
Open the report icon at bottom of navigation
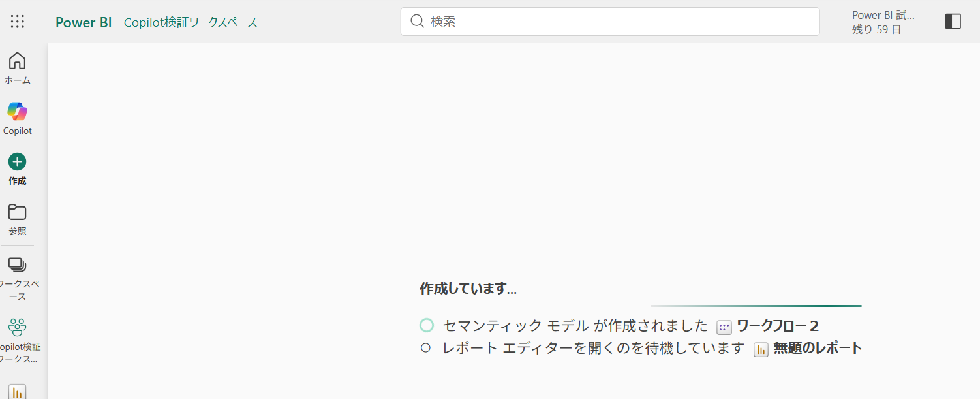[x=18, y=392]
